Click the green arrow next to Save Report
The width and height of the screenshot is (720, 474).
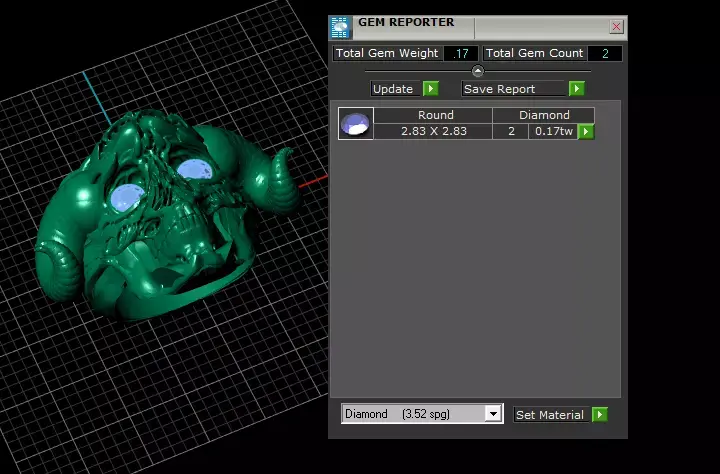click(x=577, y=89)
